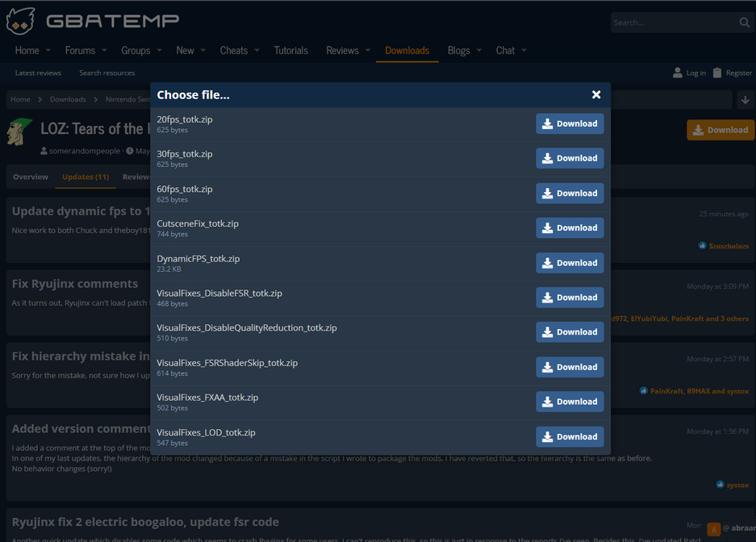Open the Forums navigation item
This screenshot has height=542, width=756.
pyautogui.click(x=80, y=51)
